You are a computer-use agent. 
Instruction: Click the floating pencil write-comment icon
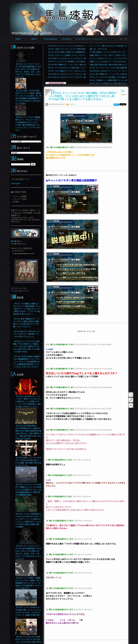pos(131,400)
